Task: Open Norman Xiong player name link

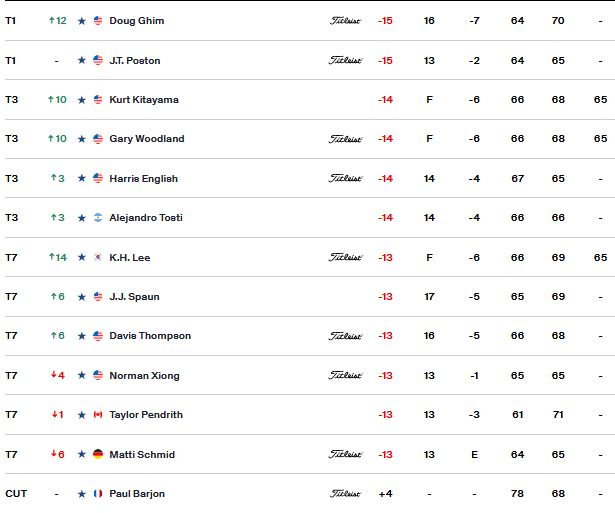Action: tap(144, 376)
